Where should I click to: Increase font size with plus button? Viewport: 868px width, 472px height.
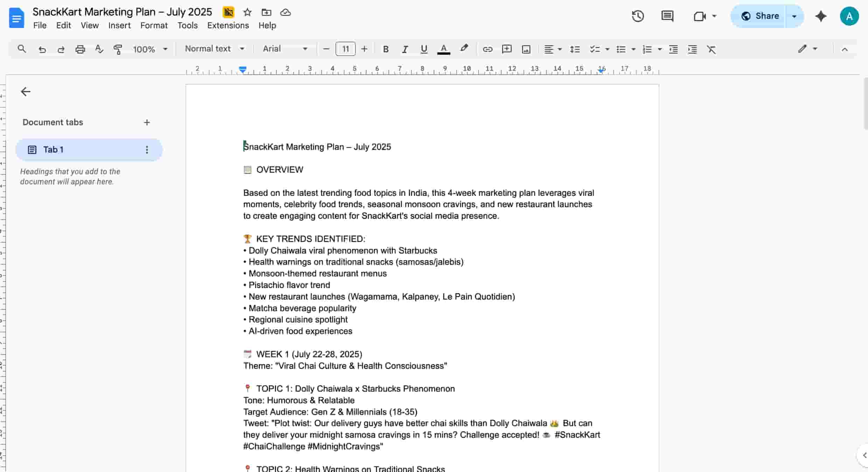tap(364, 49)
